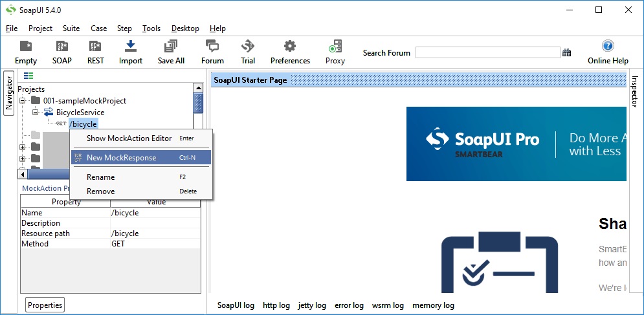Open Online Help
Viewport: 644px width, 315px height.
(x=608, y=52)
